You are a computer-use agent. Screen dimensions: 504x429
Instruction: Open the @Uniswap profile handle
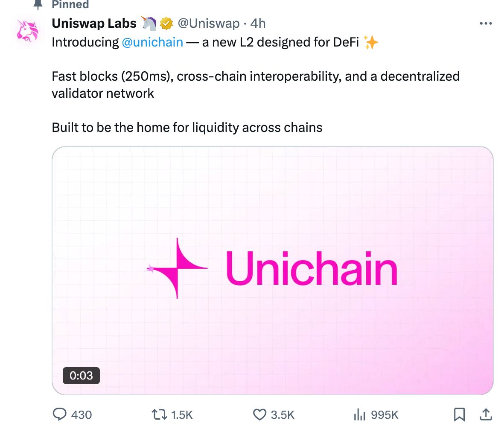[x=210, y=23]
